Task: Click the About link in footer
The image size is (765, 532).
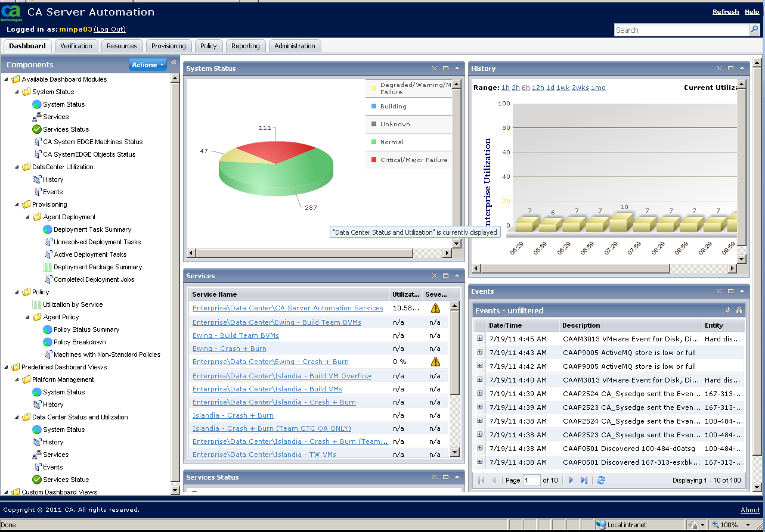Action: coord(750,510)
